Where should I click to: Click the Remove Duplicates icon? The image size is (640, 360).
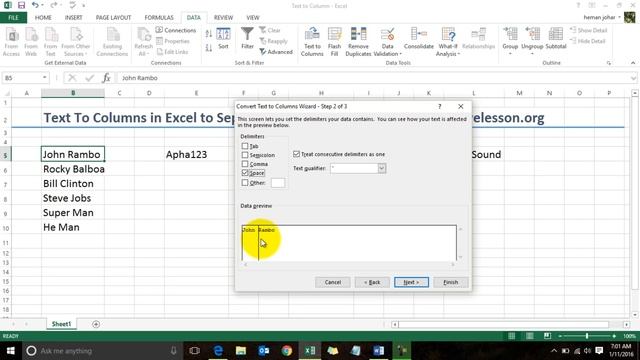(358, 42)
